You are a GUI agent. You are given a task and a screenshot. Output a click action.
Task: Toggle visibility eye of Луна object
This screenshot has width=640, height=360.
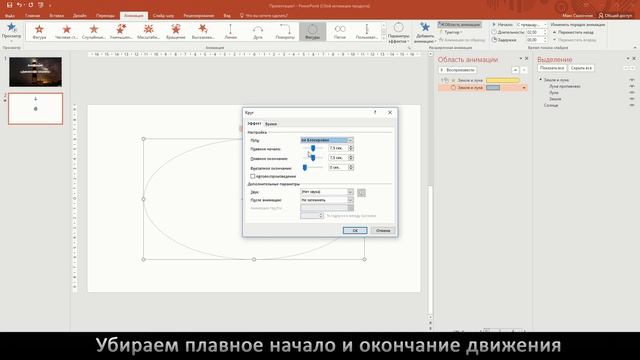click(x=632, y=93)
